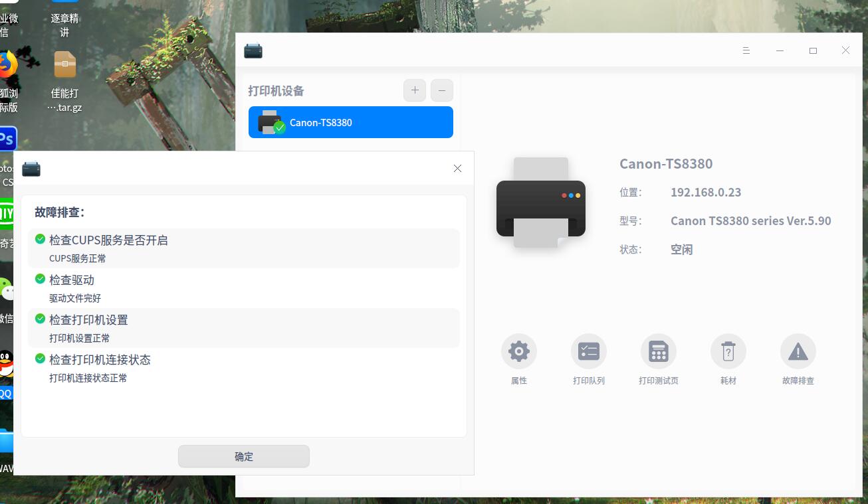This screenshot has height=504, width=868.
Task: Click the CUPS服务正常 result text
Action: click(x=78, y=258)
